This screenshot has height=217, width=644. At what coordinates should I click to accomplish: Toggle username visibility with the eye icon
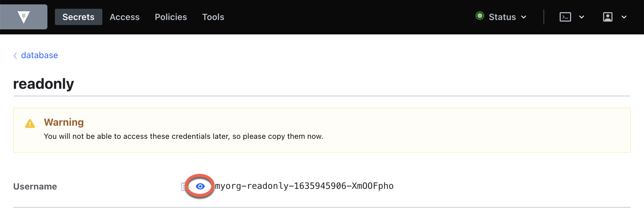[x=200, y=186]
